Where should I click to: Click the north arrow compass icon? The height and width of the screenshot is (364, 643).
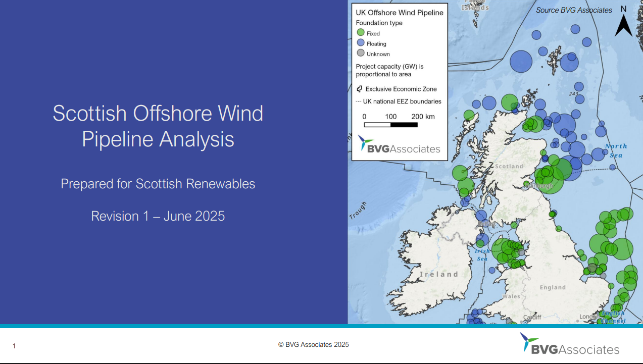coord(623,22)
